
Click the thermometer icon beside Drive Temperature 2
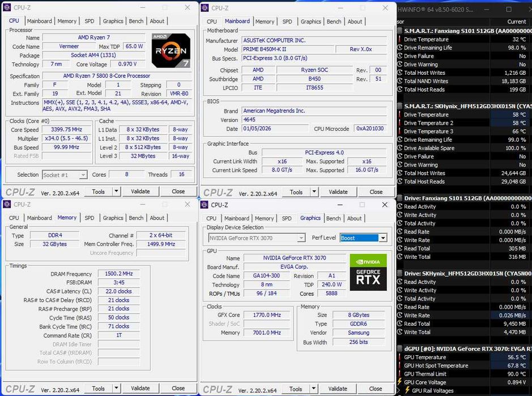pyautogui.click(x=399, y=123)
